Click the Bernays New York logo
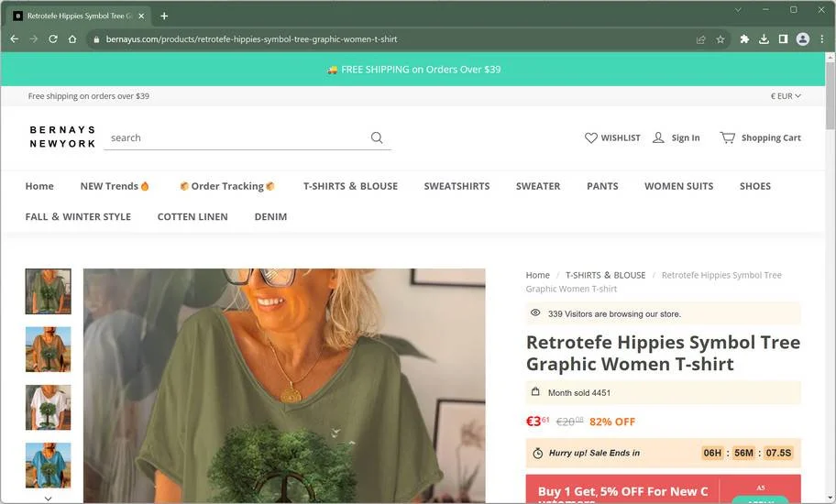This screenshot has height=504, width=836. click(62, 137)
